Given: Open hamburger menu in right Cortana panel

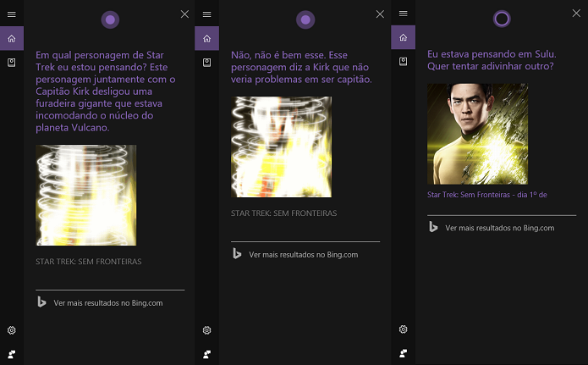Looking at the screenshot, I should click(403, 14).
